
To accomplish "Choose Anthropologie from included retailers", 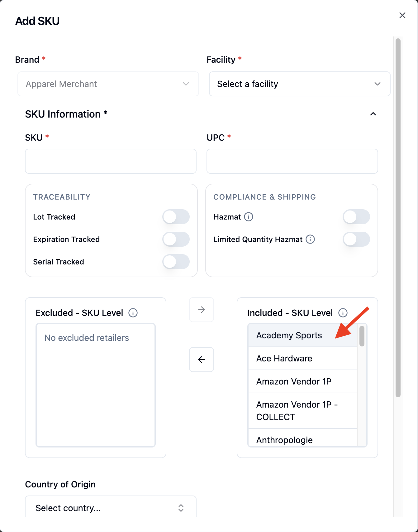I will click(x=302, y=439).
